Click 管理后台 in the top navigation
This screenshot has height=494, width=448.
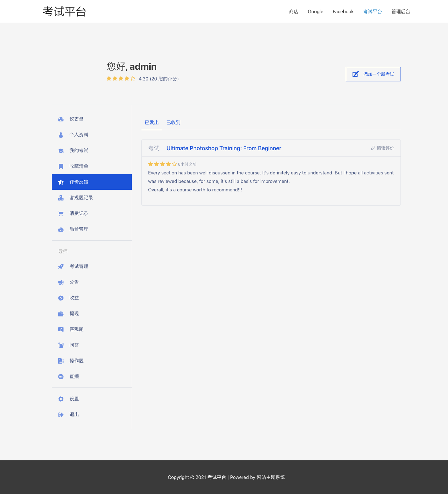401,12
